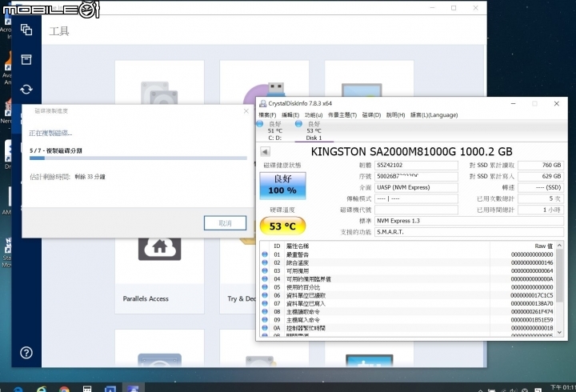Viewport: 576px width, 392px height.
Task: Click the total host reads value 760 GB
Action: (541, 166)
